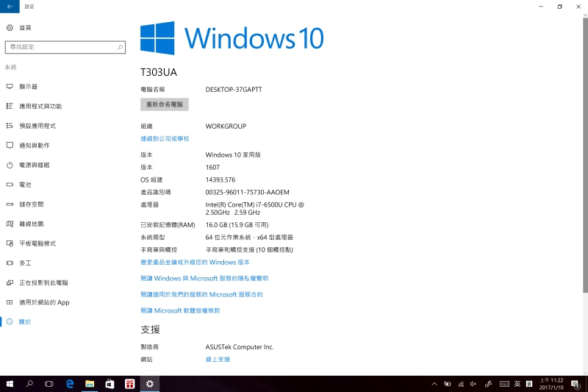Click the battery tray icon

coord(448,384)
